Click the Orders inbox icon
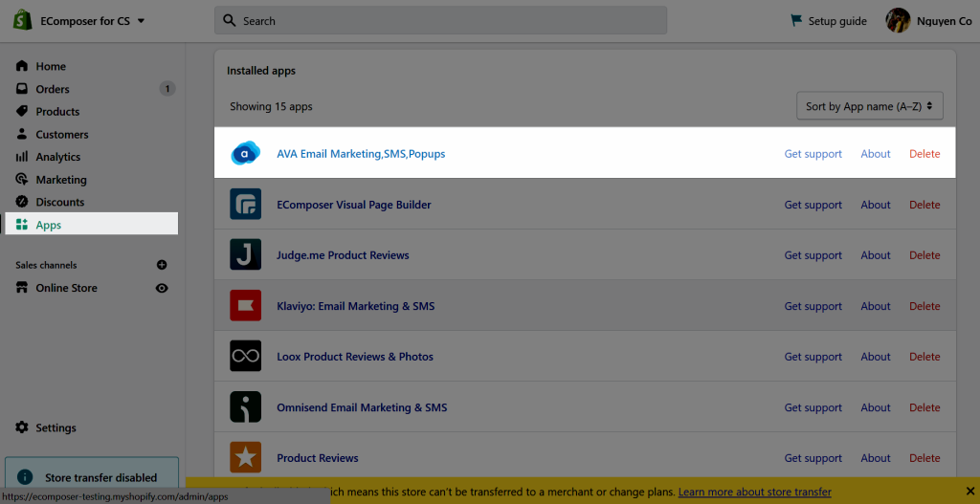This screenshot has height=504, width=980. (22, 89)
